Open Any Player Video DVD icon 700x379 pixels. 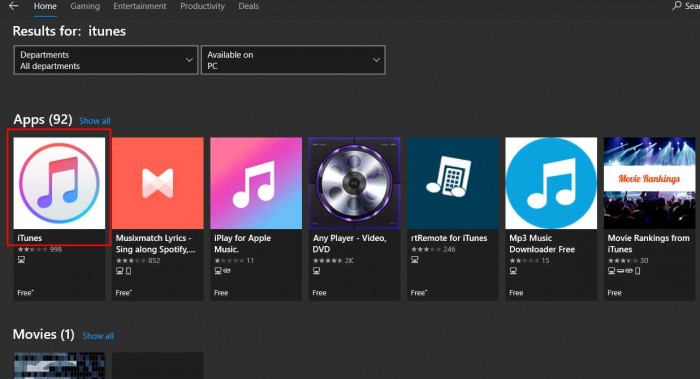[354, 183]
